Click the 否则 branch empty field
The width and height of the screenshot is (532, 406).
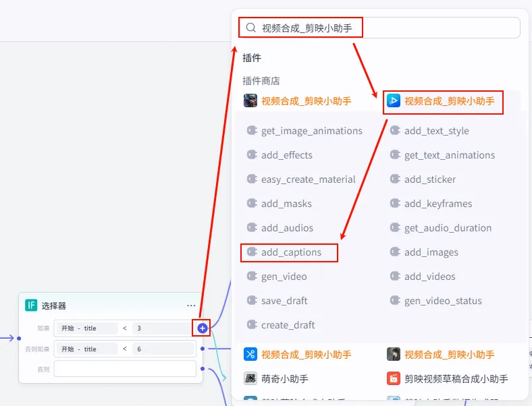point(125,369)
